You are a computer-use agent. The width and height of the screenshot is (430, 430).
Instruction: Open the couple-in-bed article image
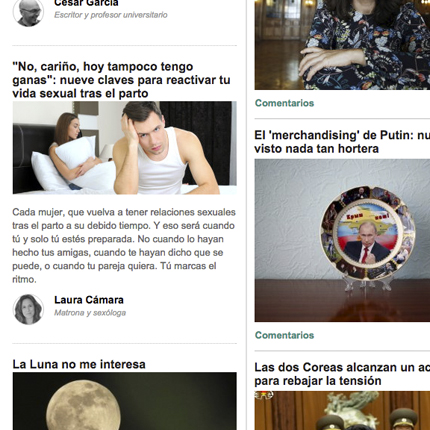tap(125, 148)
